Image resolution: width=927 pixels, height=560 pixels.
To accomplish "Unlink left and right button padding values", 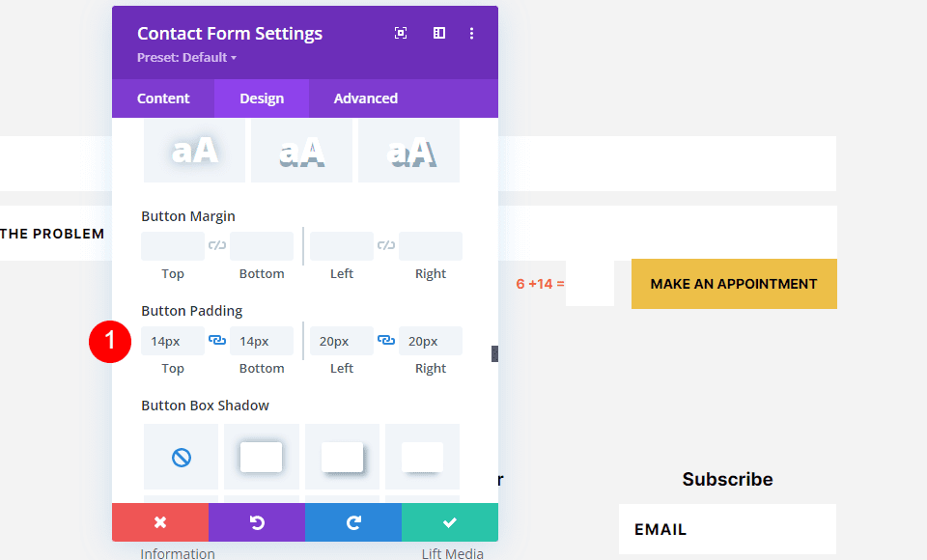I will [385, 340].
